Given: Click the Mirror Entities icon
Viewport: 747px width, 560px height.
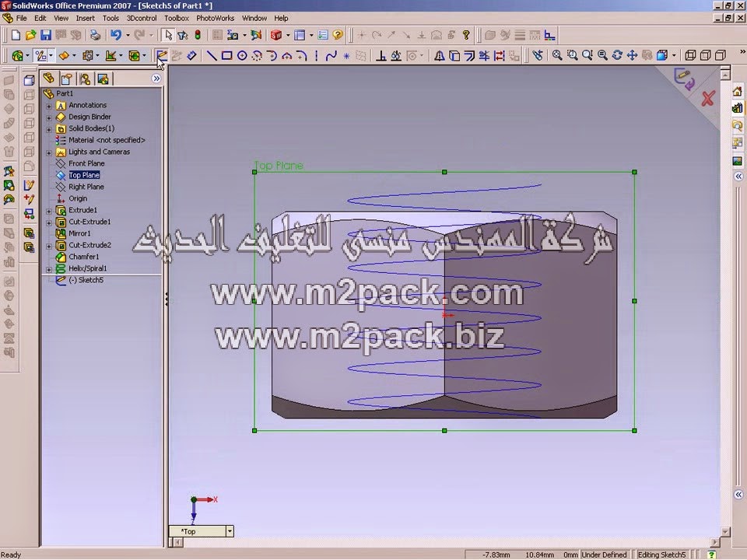Looking at the screenshot, I should pos(439,56).
